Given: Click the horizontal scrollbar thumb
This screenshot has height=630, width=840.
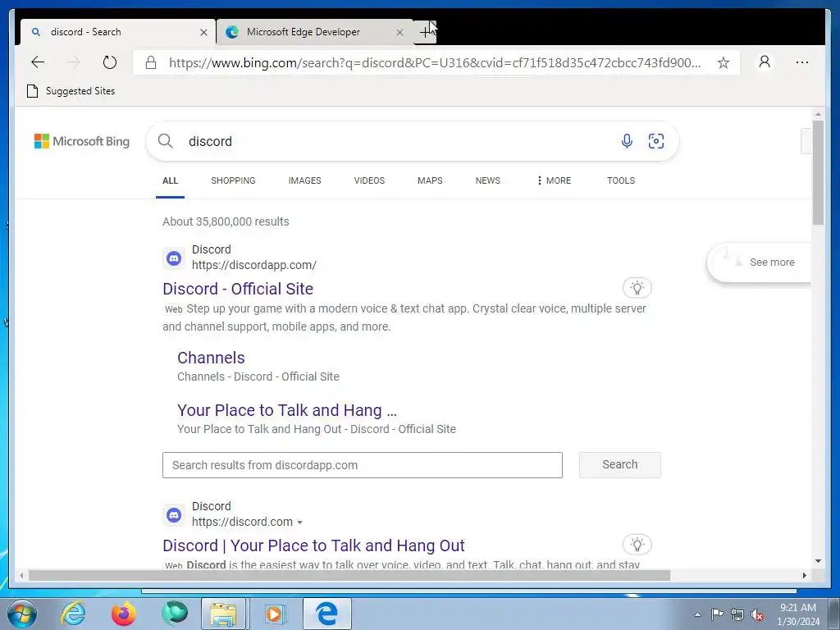Looking at the screenshot, I should click(349, 575).
